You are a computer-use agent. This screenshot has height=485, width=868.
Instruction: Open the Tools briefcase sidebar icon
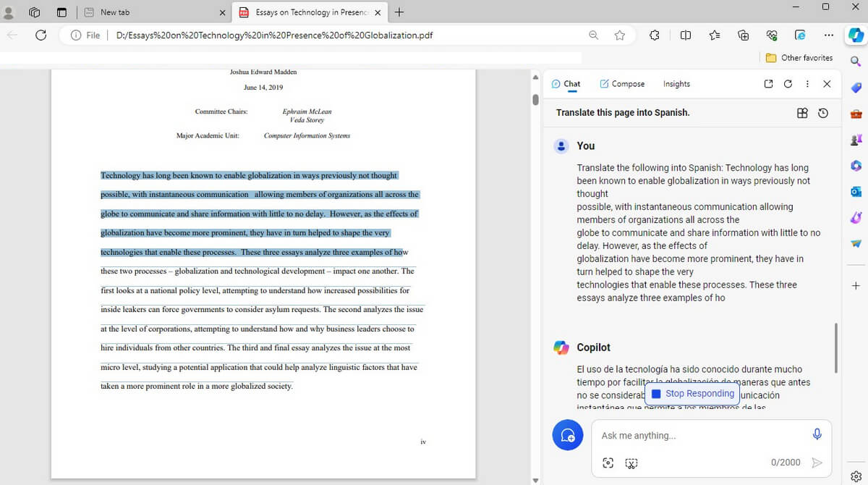point(856,114)
